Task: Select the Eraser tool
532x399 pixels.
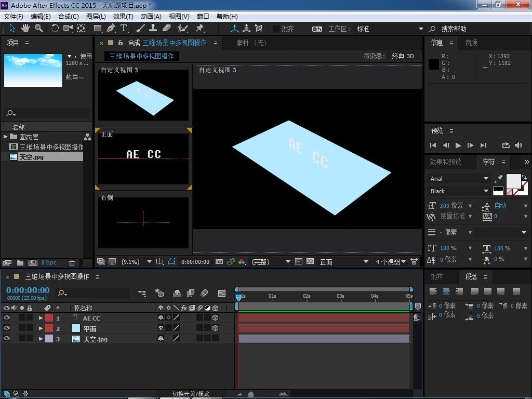Action: click(167, 29)
